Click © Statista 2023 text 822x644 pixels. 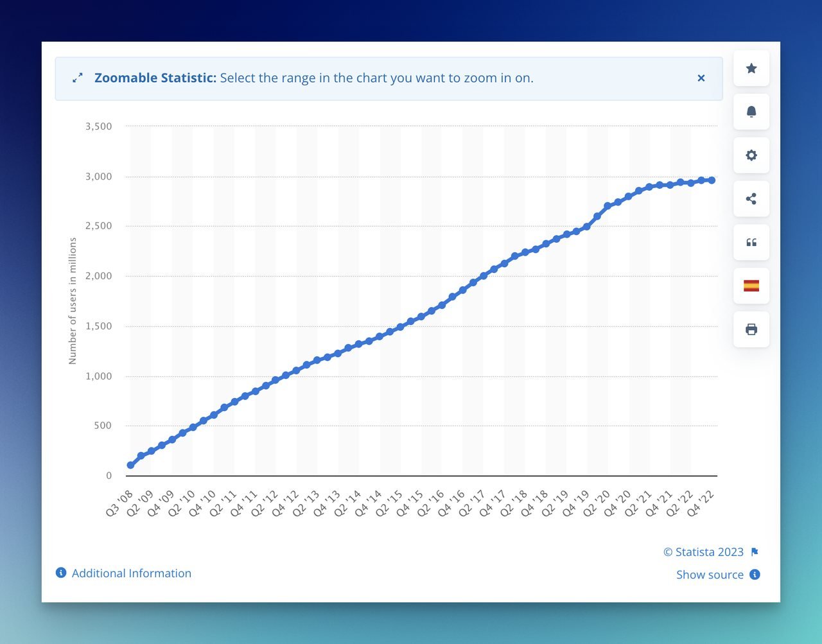tap(703, 552)
